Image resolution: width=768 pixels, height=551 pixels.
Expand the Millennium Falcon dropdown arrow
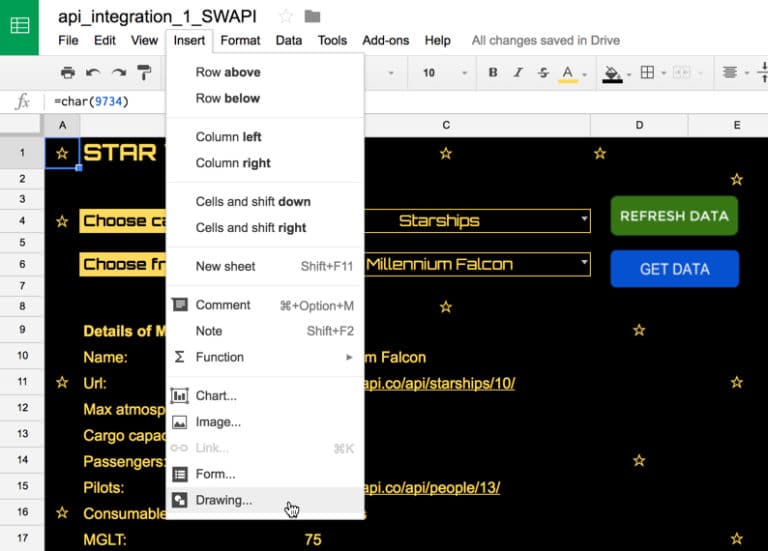(x=584, y=262)
